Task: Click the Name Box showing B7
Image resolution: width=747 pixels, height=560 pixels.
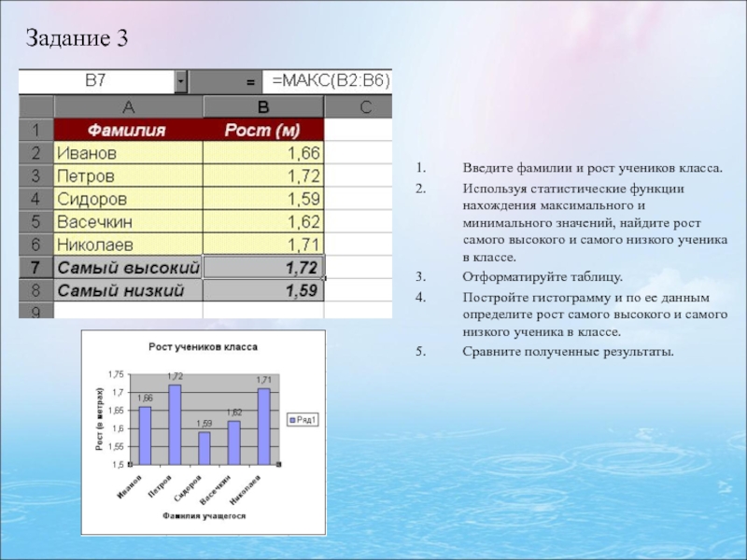Action: tap(98, 82)
